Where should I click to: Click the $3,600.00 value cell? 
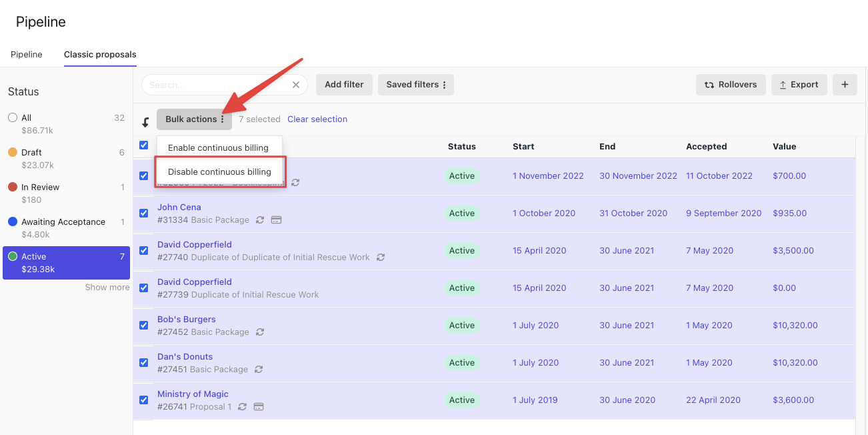click(x=793, y=400)
